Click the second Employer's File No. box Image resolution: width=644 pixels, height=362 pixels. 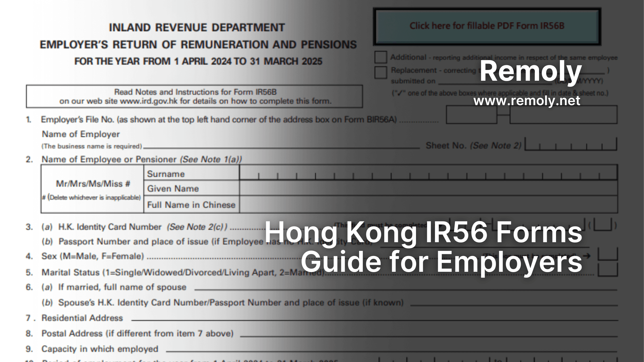point(563,115)
